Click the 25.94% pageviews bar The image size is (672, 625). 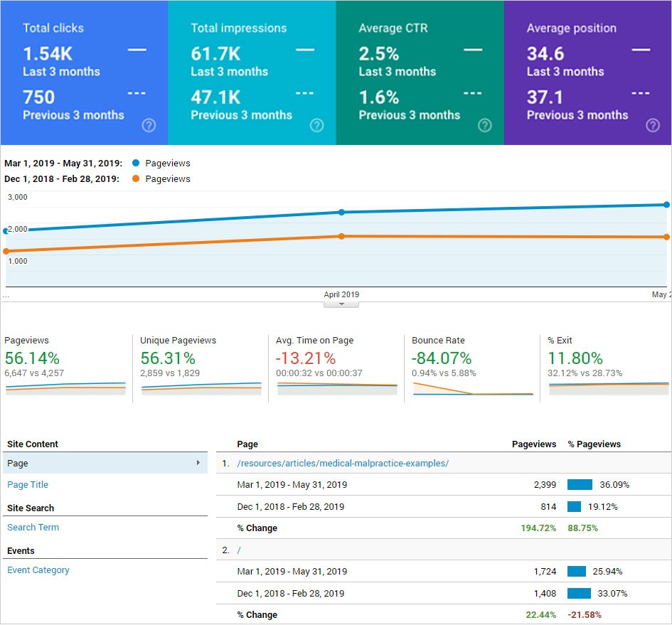(577, 572)
